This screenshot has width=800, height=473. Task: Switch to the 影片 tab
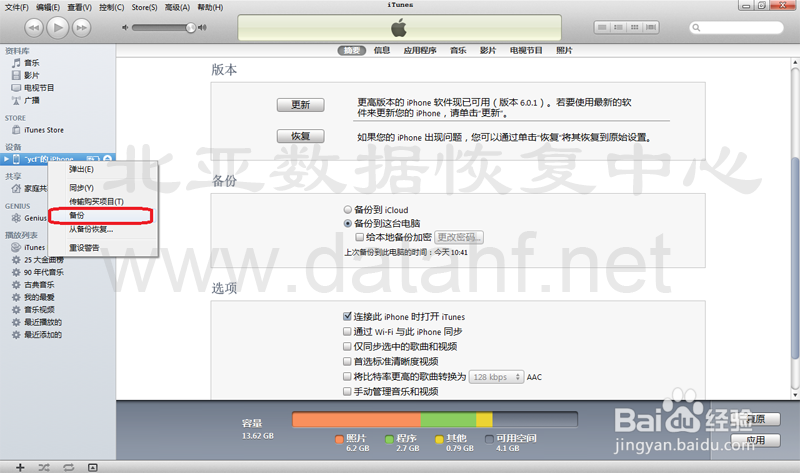pyautogui.click(x=488, y=51)
